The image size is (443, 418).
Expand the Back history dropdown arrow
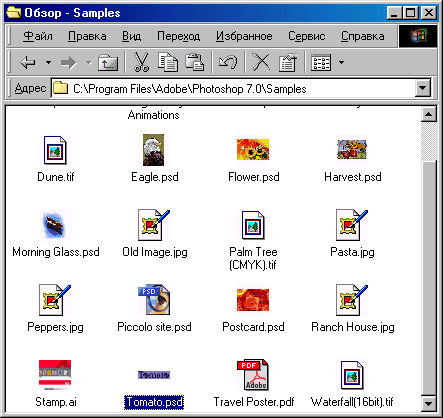point(49,62)
